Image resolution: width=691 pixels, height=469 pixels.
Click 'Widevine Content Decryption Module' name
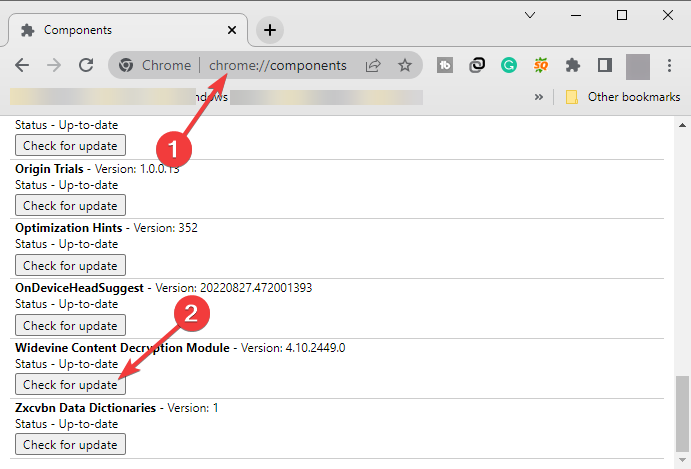[122, 348]
